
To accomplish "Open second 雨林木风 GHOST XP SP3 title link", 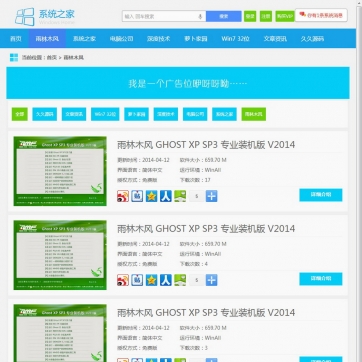I will (x=206, y=229).
